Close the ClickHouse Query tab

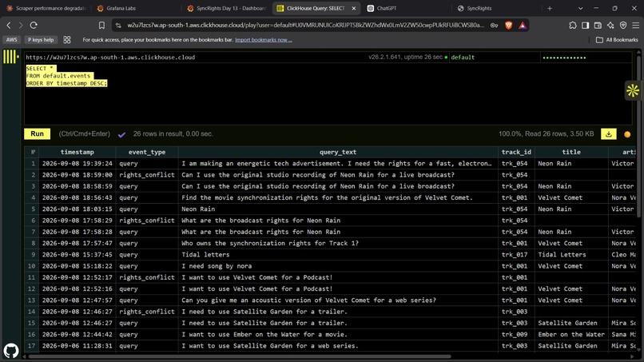[354, 8]
